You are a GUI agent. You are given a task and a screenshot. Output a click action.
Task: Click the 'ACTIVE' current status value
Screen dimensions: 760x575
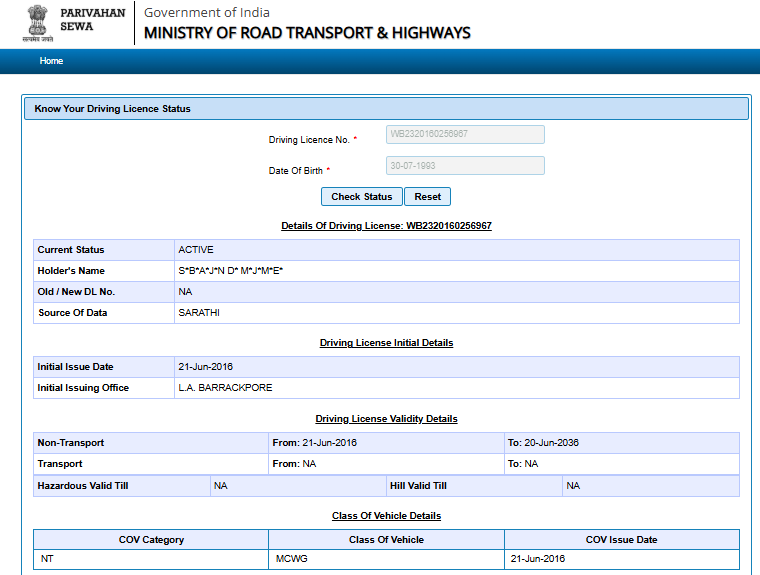pos(196,250)
